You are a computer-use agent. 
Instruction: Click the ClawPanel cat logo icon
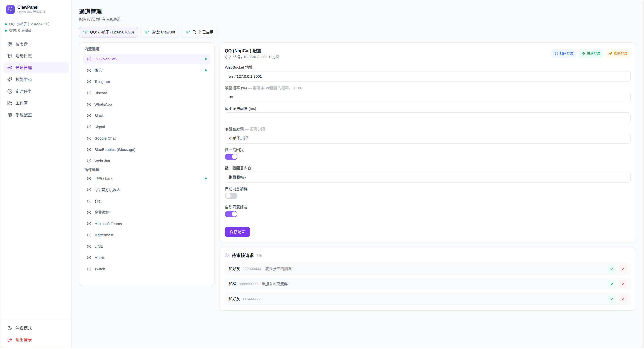click(x=10, y=9)
